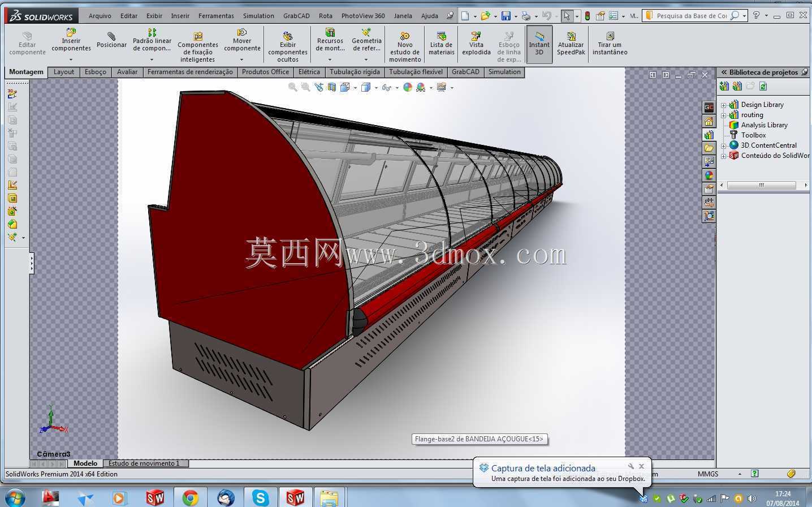
Task: Open Geometria de referência tool
Action: (366, 40)
